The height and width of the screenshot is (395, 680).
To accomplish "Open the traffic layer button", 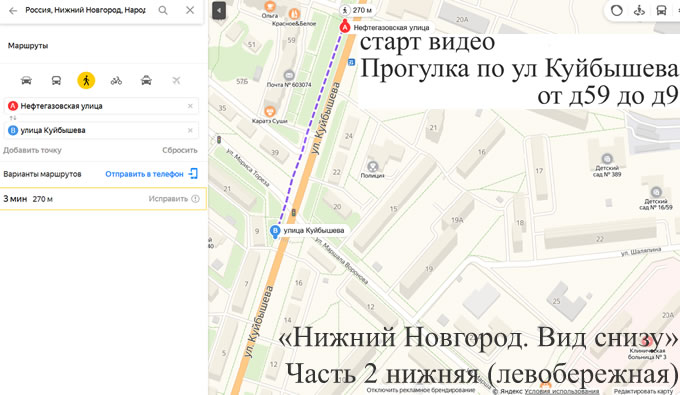I will (616, 10).
